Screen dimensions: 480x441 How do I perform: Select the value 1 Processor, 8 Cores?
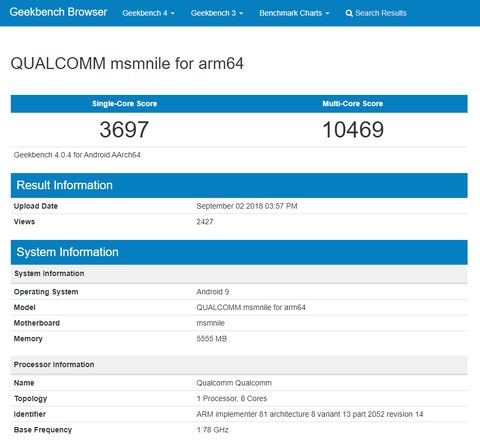pyautogui.click(x=232, y=399)
